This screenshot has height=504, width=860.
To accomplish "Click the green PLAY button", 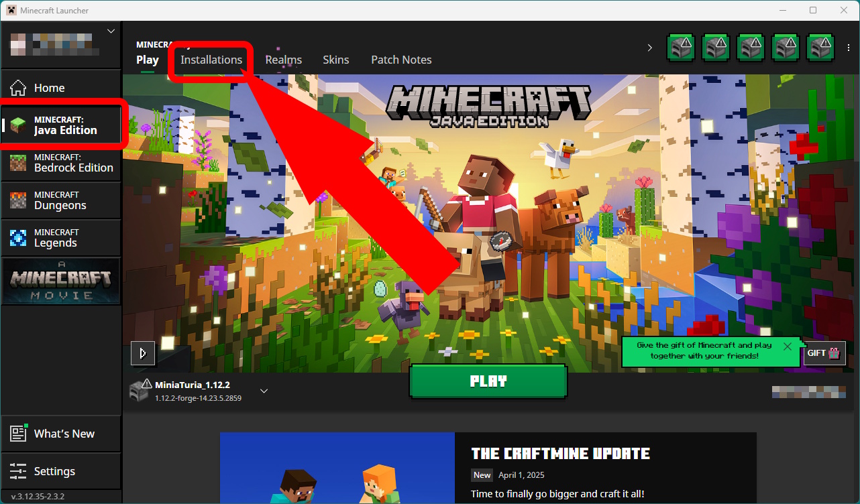I will 488,382.
